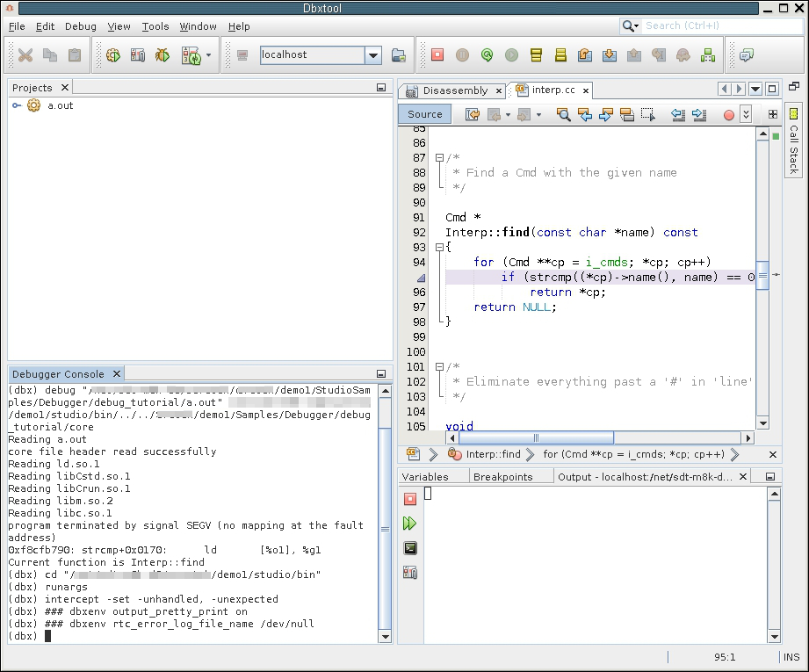Screen dimensions: 809x672
Task: Toggle the Source view button
Action: (424, 114)
